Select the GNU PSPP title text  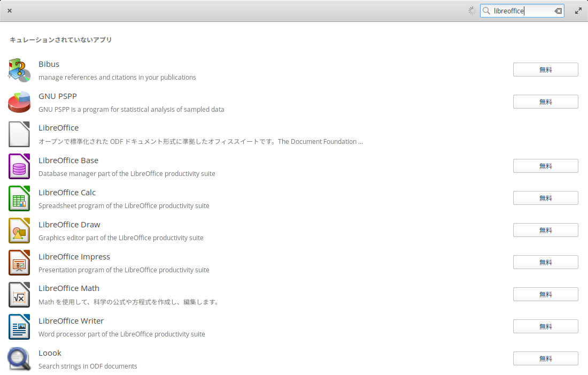coord(58,96)
